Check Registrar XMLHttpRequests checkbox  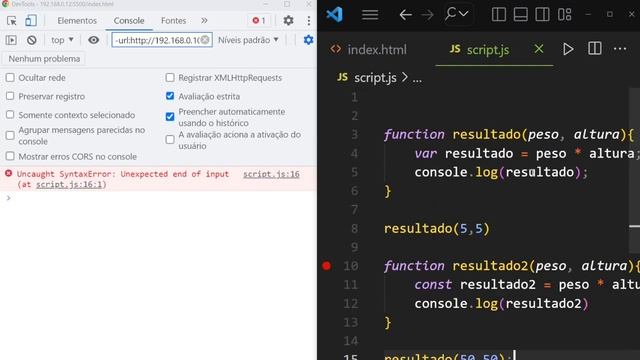tap(170, 78)
